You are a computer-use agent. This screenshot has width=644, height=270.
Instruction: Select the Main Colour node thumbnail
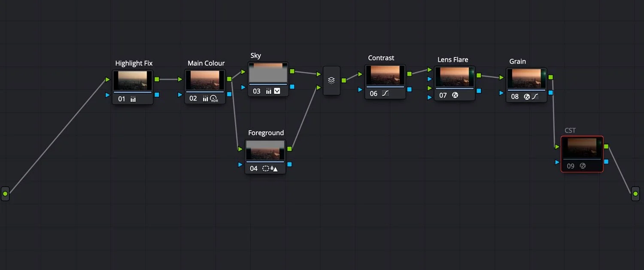tap(205, 80)
